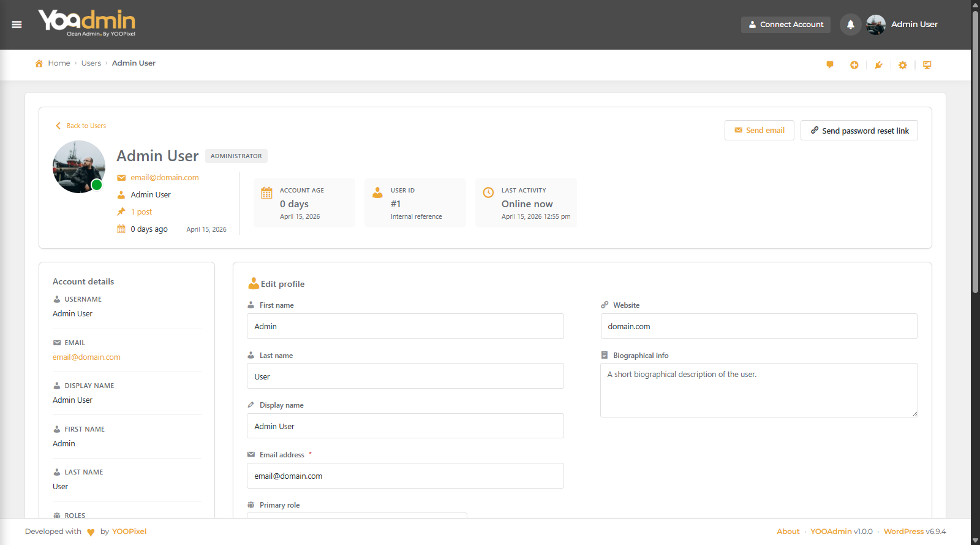
Task: Click YOOPixel developer link in footer
Action: tap(129, 532)
